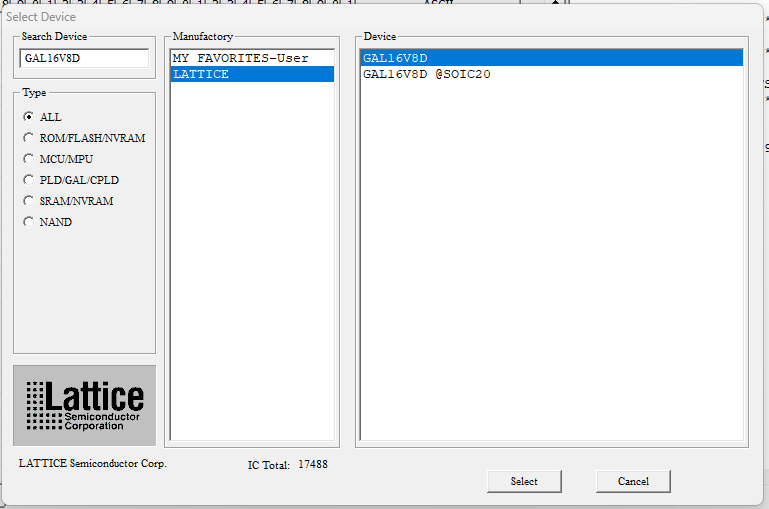Image resolution: width=769 pixels, height=509 pixels.
Task: Select LATTICE in the Manufactory list
Action: [201, 74]
